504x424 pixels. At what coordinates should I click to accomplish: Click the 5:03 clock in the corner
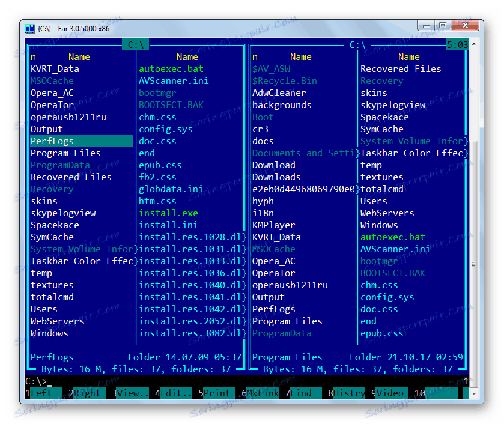tap(457, 44)
